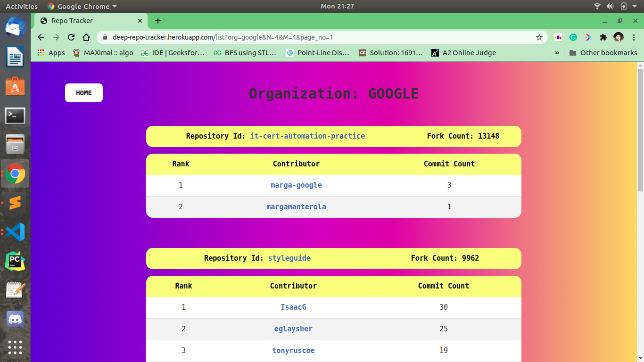Open the Wi-Fi network indicator
Screen dimensions: 644x362
[597, 6]
